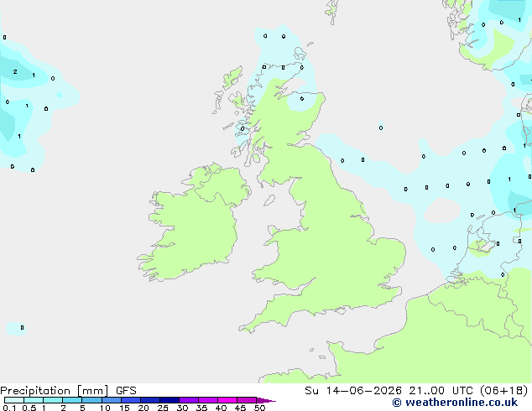Click the '10' legend scale number
The width and height of the screenshot is (532, 411).
pyautogui.click(x=105, y=408)
